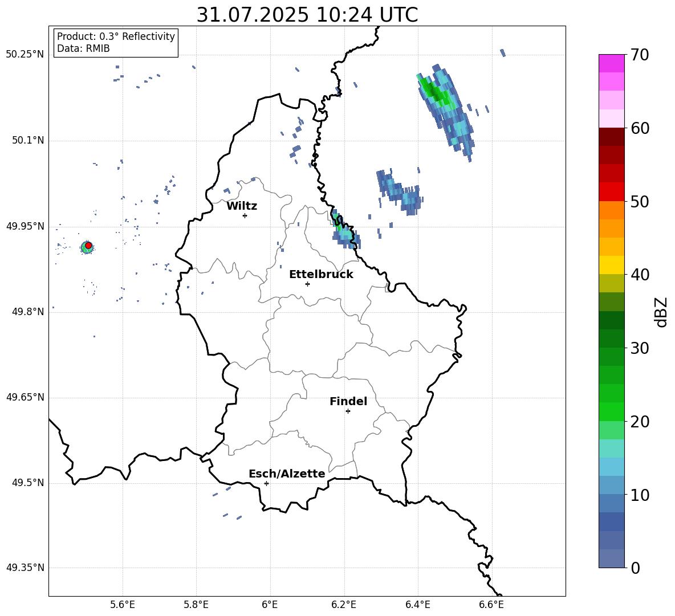Image resolution: width=675 pixels, height=616 pixels.
Task: Click the 20 value on the colorbar
Action: [x=640, y=421]
